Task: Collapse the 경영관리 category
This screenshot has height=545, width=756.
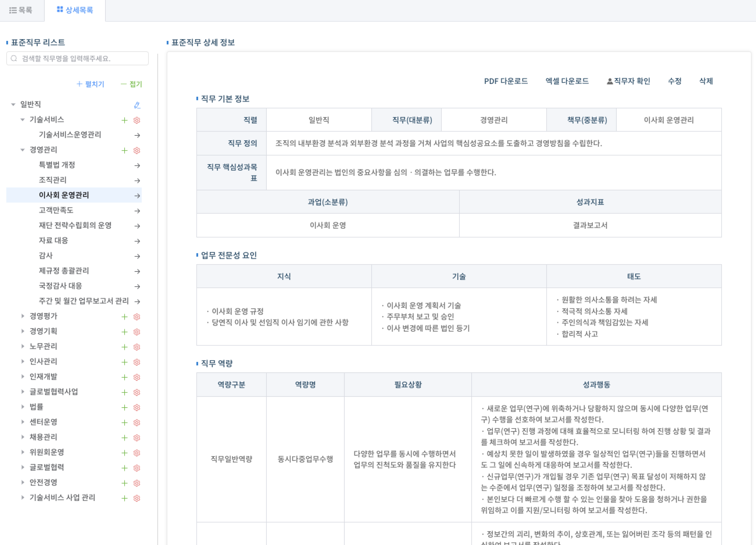Action: click(23, 150)
